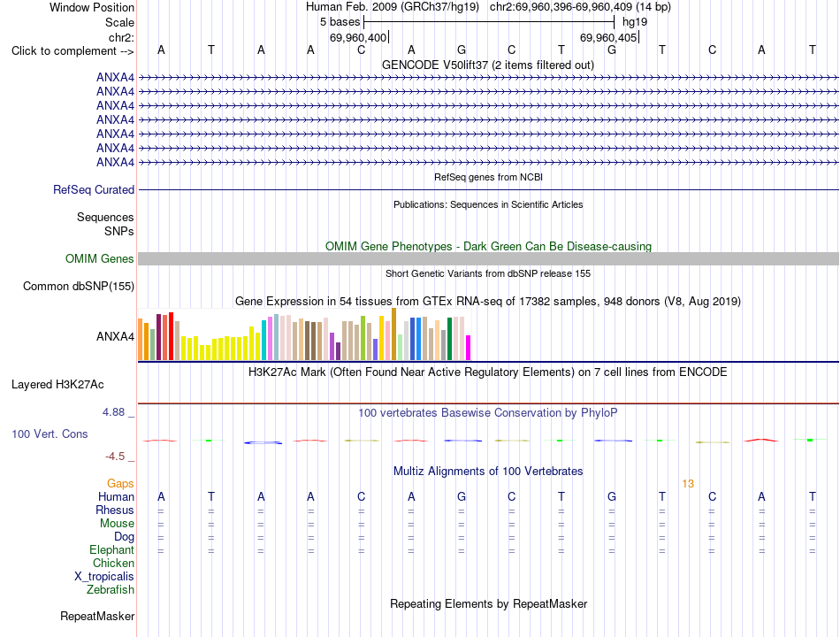The image size is (840, 637).
Task: Select the OMIM Genes track label
Action: point(100,259)
